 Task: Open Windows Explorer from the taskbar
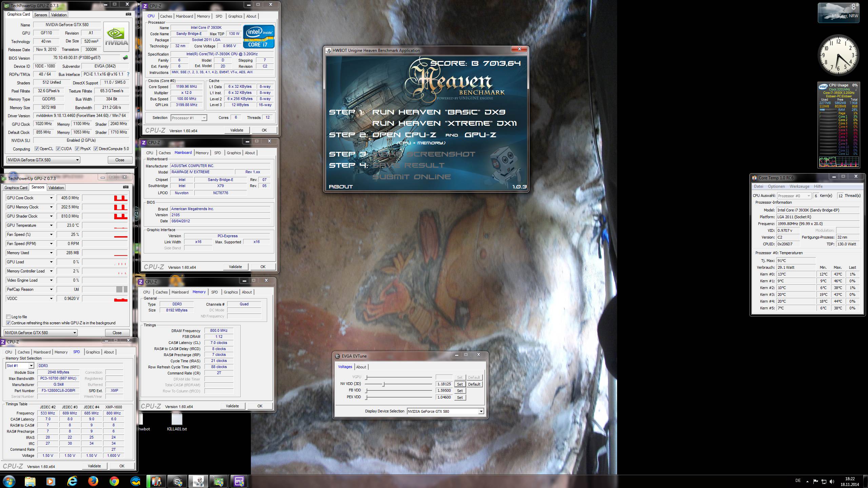pos(30,481)
